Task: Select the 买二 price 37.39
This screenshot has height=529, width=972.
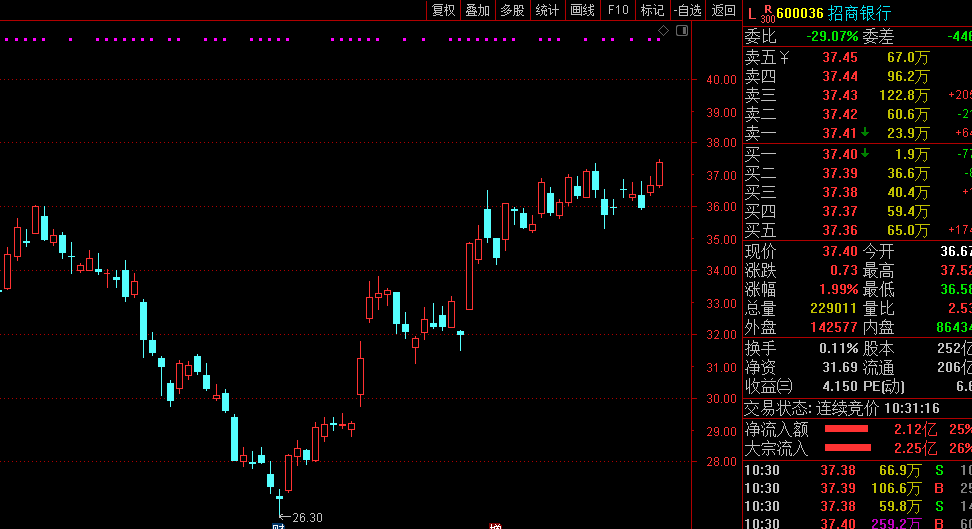Action: coord(840,173)
